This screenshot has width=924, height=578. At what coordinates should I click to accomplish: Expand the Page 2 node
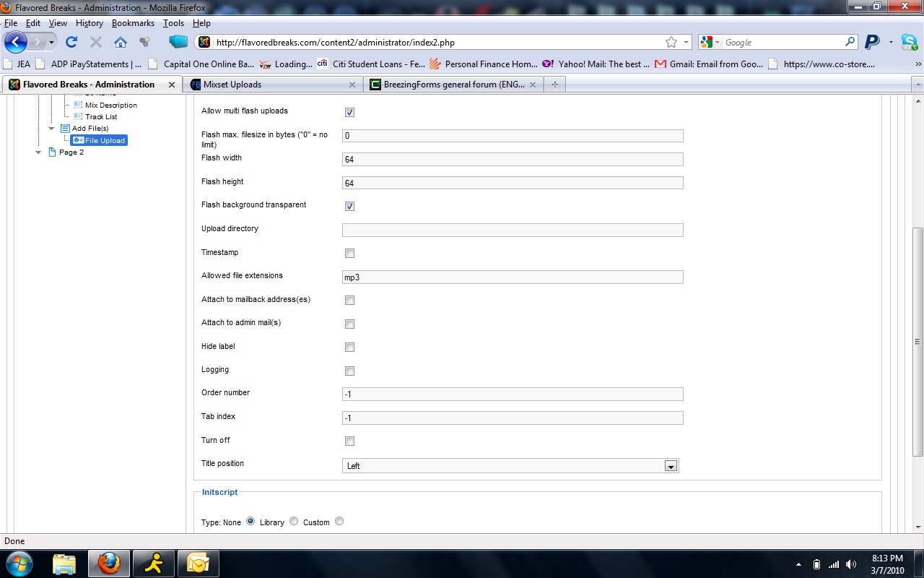[x=38, y=152]
